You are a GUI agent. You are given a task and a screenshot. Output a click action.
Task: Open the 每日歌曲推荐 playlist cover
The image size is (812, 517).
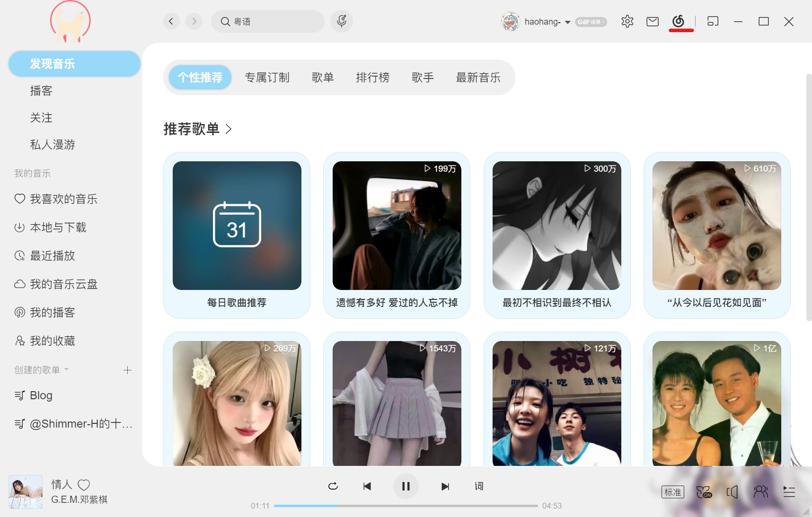click(237, 226)
